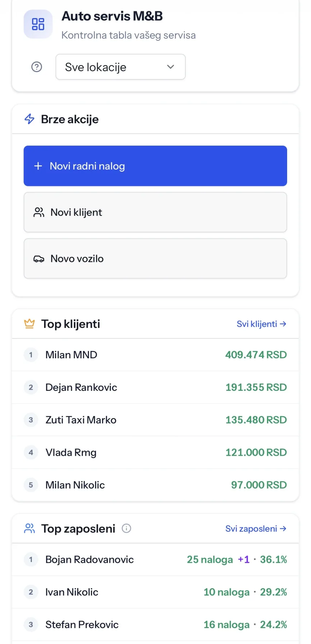Click the purple +1 indicator
This screenshot has height=644, width=311.
(244, 559)
